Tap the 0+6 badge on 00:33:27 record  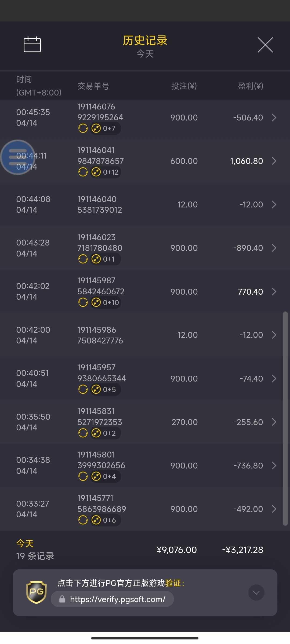tap(105, 520)
